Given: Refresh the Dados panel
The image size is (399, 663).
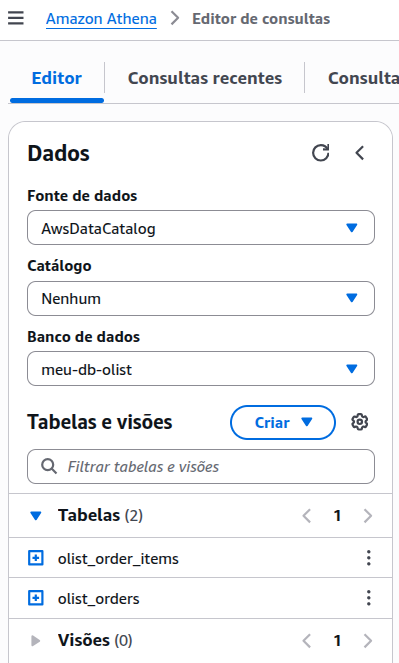Looking at the screenshot, I should (x=321, y=153).
